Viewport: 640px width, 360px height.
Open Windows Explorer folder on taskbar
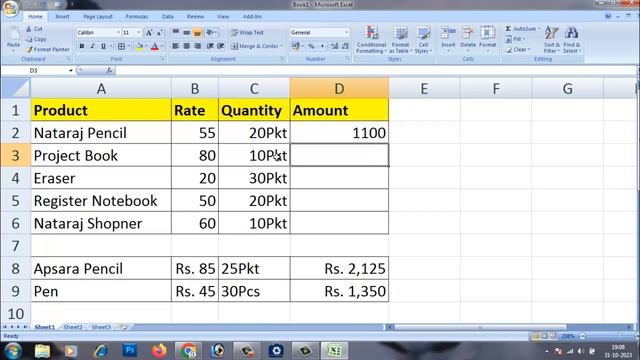coord(42,351)
